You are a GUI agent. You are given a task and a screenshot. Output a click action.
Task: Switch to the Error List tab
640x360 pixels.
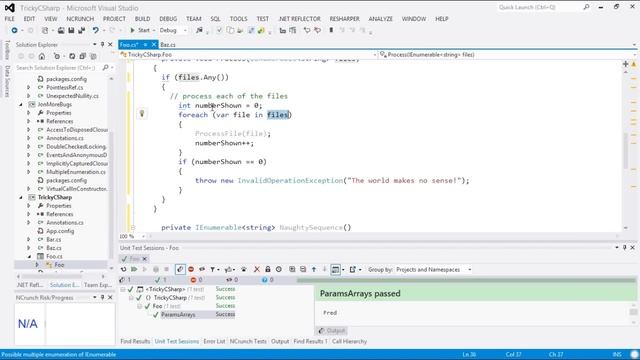(x=214, y=341)
